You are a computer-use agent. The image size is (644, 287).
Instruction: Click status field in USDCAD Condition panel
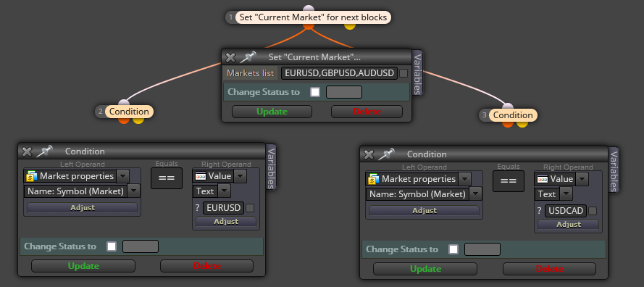pos(482,249)
